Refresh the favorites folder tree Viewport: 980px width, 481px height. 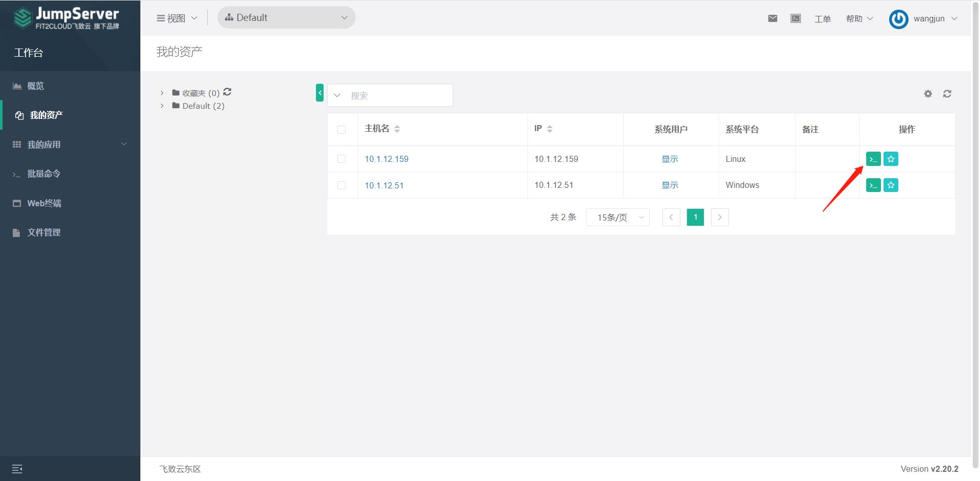coord(228,92)
